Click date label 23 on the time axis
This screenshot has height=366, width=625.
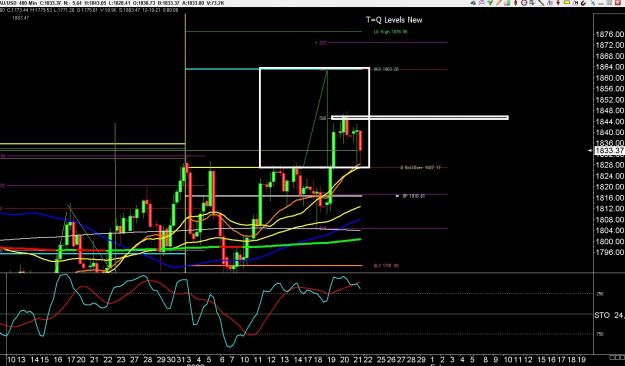[x=120, y=360]
